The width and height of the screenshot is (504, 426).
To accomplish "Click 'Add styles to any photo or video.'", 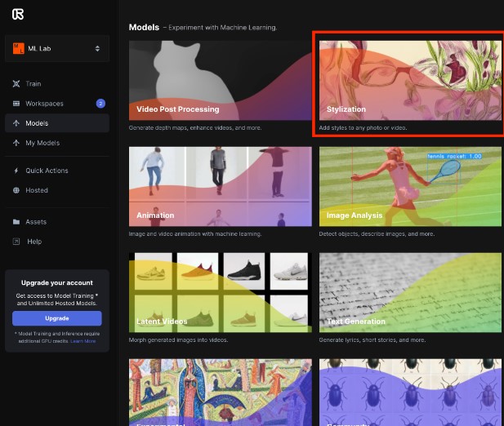I will point(363,128).
